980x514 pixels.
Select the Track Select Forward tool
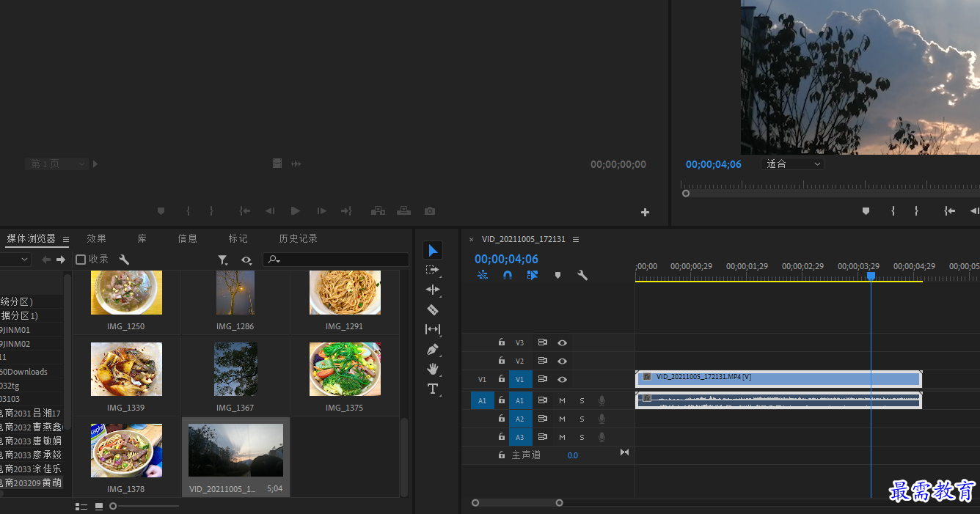pos(432,270)
